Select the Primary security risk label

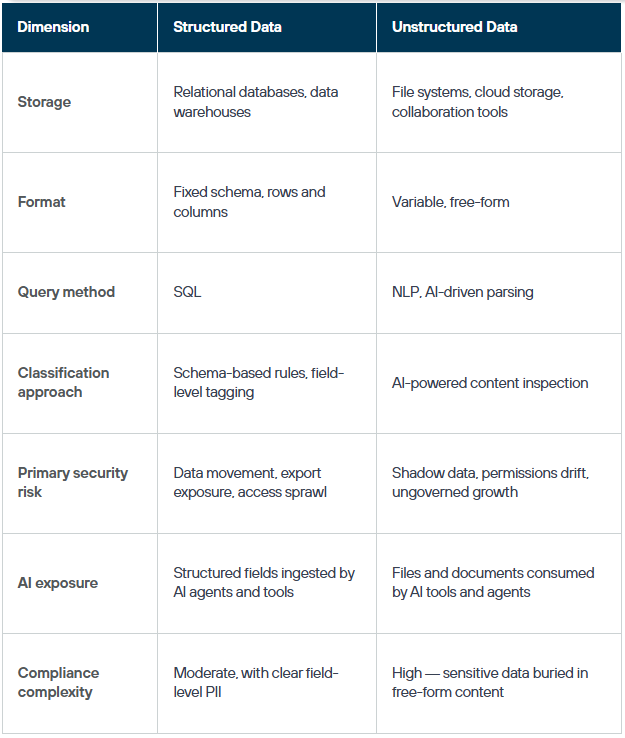click(x=72, y=482)
